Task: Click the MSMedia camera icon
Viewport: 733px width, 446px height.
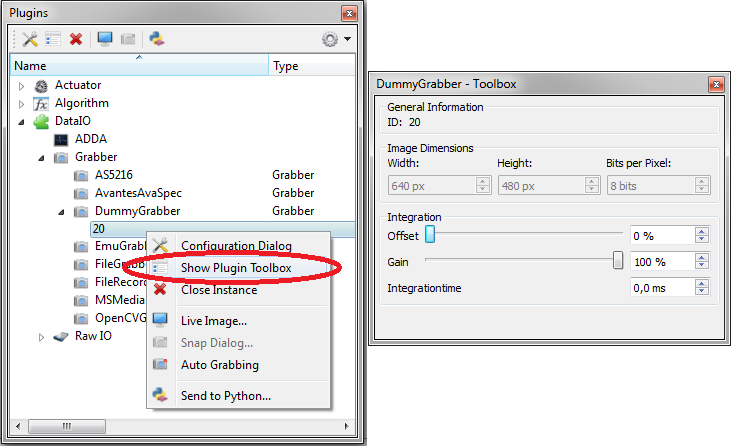Action: tap(81, 300)
